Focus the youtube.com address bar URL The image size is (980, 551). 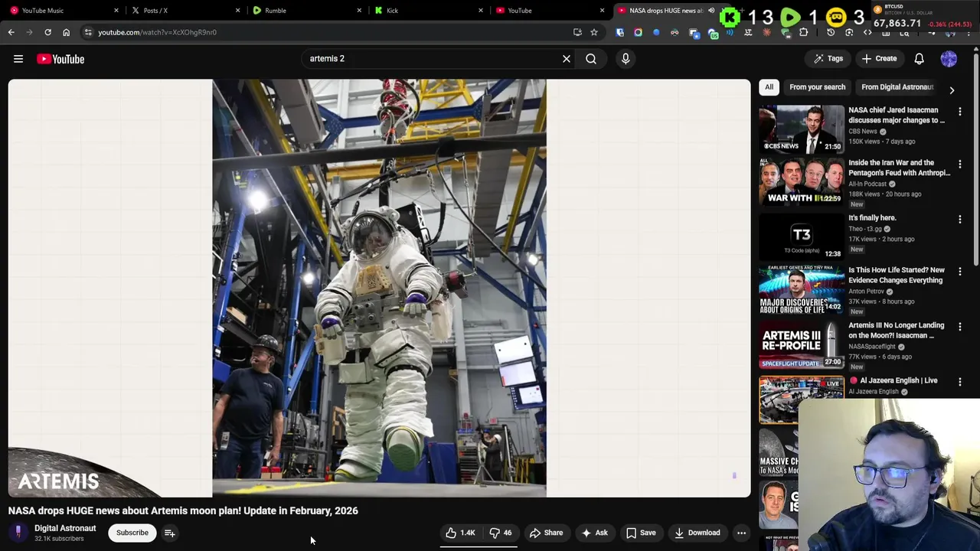click(157, 32)
